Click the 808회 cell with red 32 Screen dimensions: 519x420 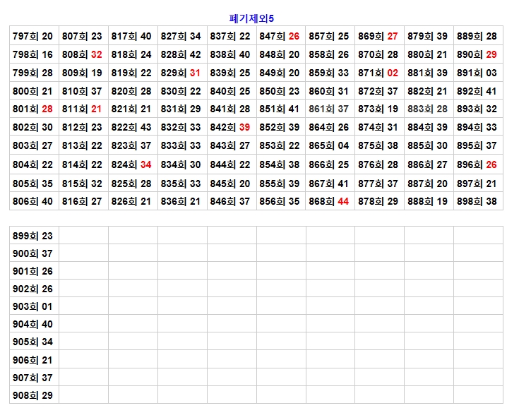pos(83,54)
